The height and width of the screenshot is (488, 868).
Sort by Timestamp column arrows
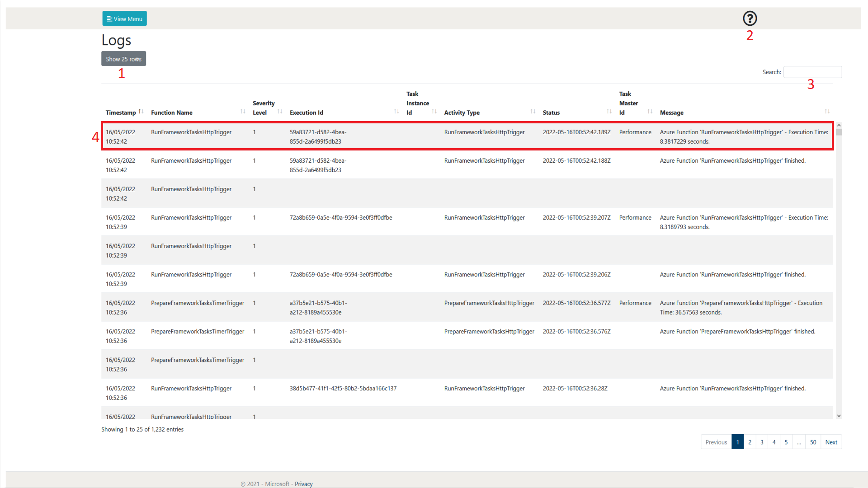pyautogui.click(x=141, y=112)
